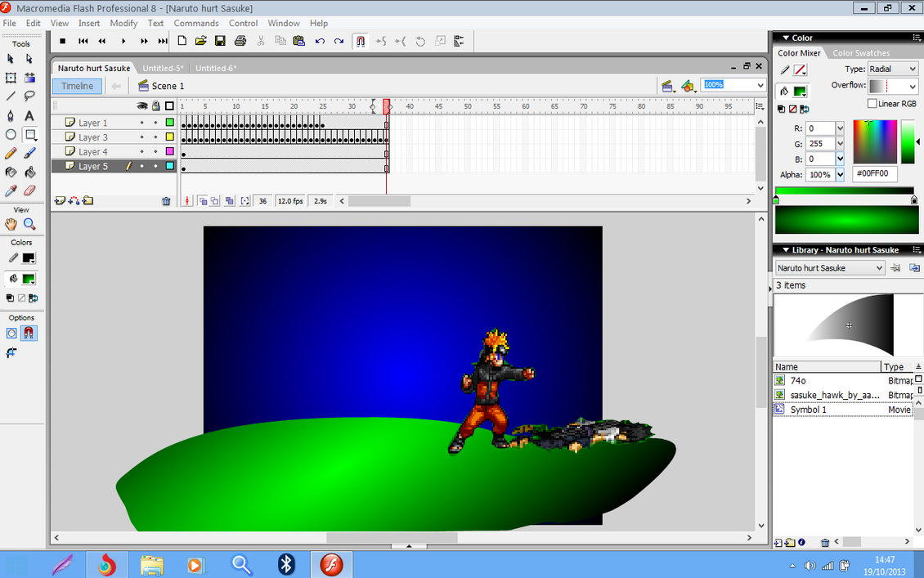Toggle visibility dot for Layer 1
The width and height of the screenshot is (924, 578).
click(142, 123)
